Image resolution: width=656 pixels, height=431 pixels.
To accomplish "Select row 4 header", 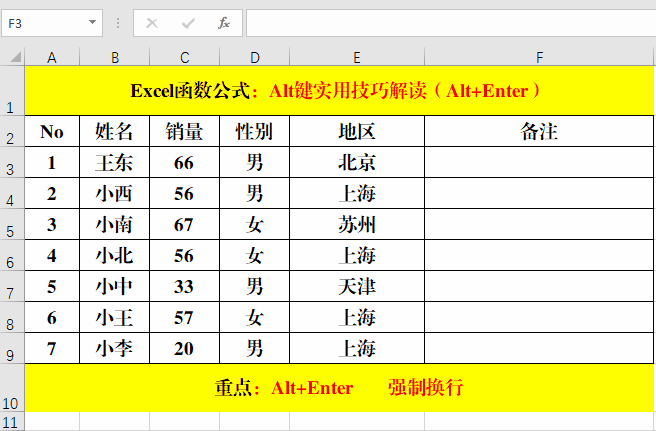I will [12, 193].
